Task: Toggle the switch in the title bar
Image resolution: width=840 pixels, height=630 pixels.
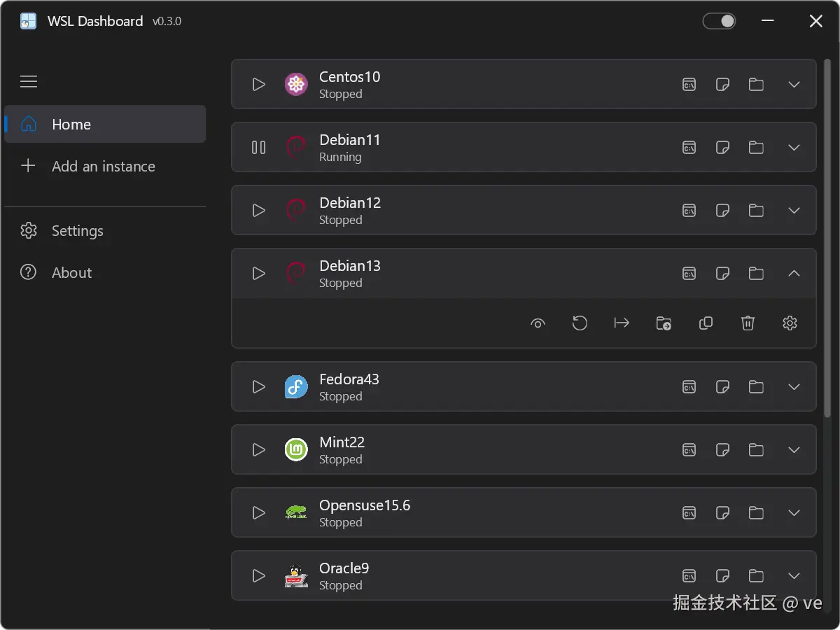Action: click(x=719, y=21)
